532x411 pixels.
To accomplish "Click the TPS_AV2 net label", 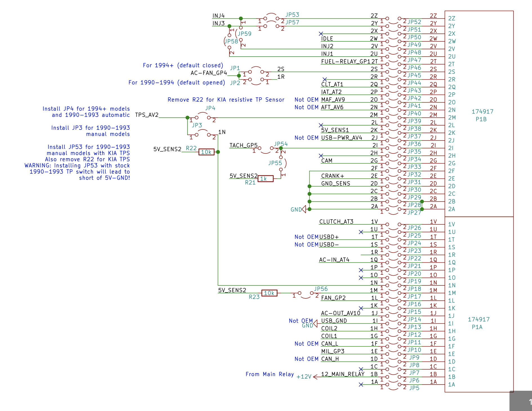I will (147, 115).
